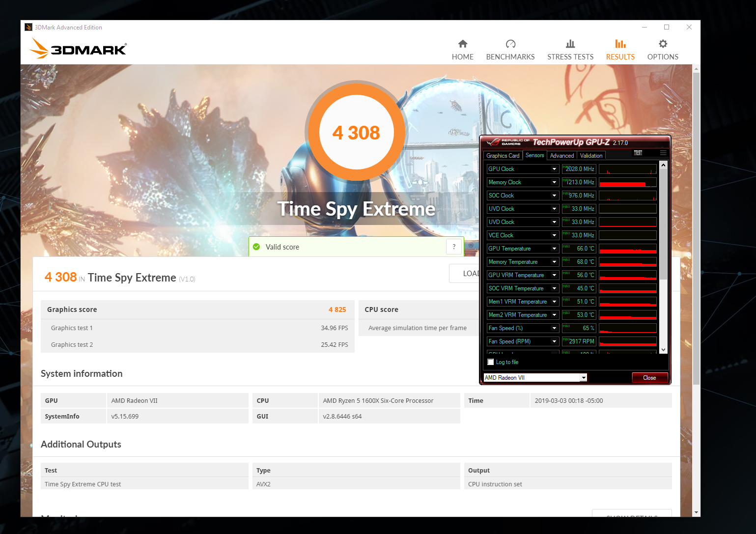Open the STRESS TESTS section
756x534 pixels.
[570, 51]
